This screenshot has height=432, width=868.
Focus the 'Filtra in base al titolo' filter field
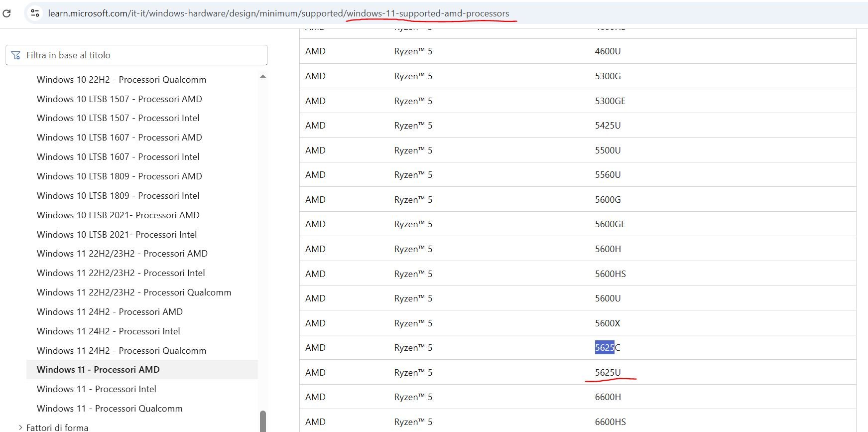coord(136,55)
